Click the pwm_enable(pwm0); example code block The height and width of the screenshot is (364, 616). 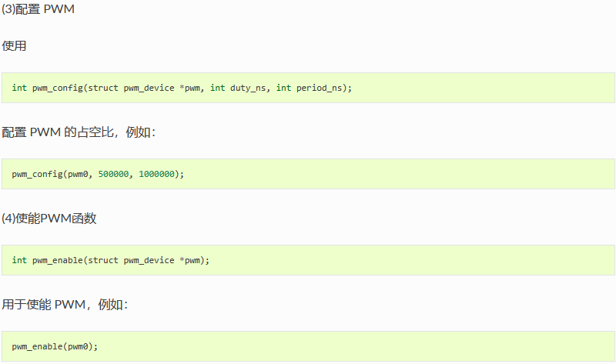click(x=308, y=346)
